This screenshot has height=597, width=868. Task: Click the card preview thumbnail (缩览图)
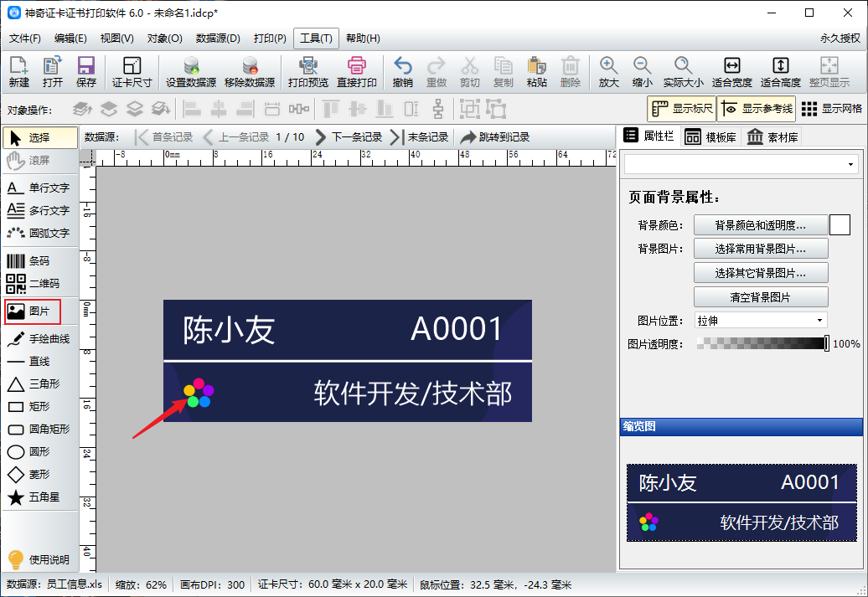point(741,502)
